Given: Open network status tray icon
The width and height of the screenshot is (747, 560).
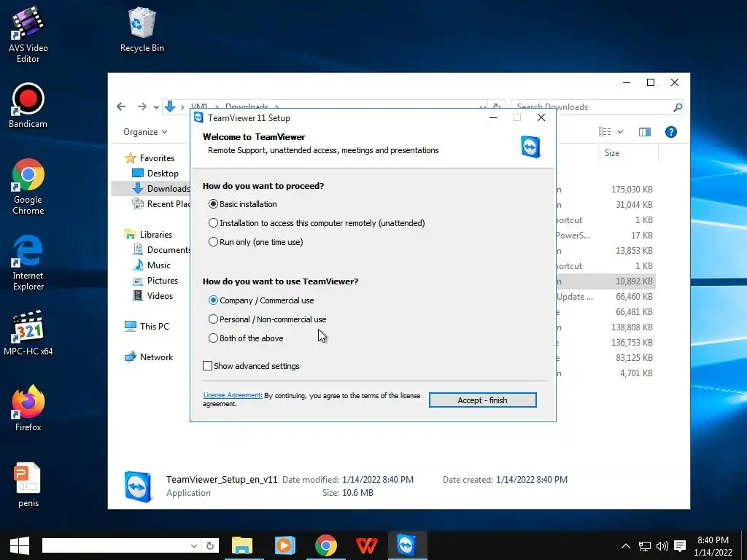Looking at the screenshot, I should 645,546.
